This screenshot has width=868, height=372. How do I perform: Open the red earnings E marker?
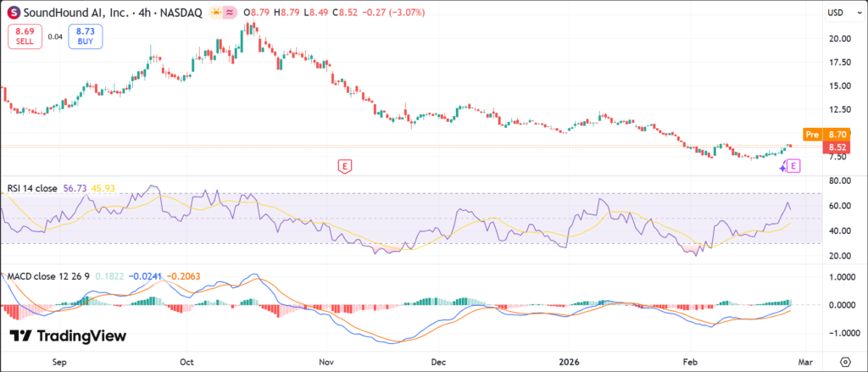(344, 166)
